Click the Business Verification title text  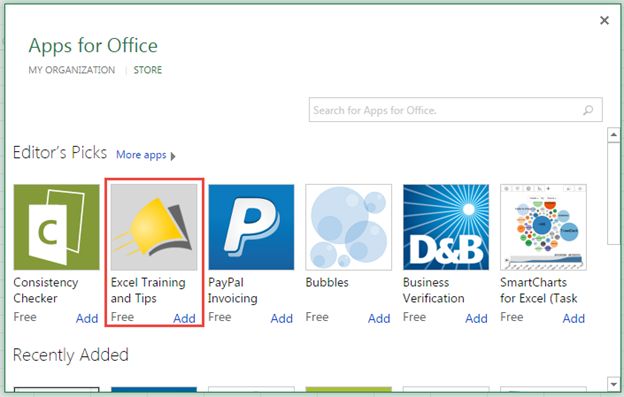[x=434, y=290]
